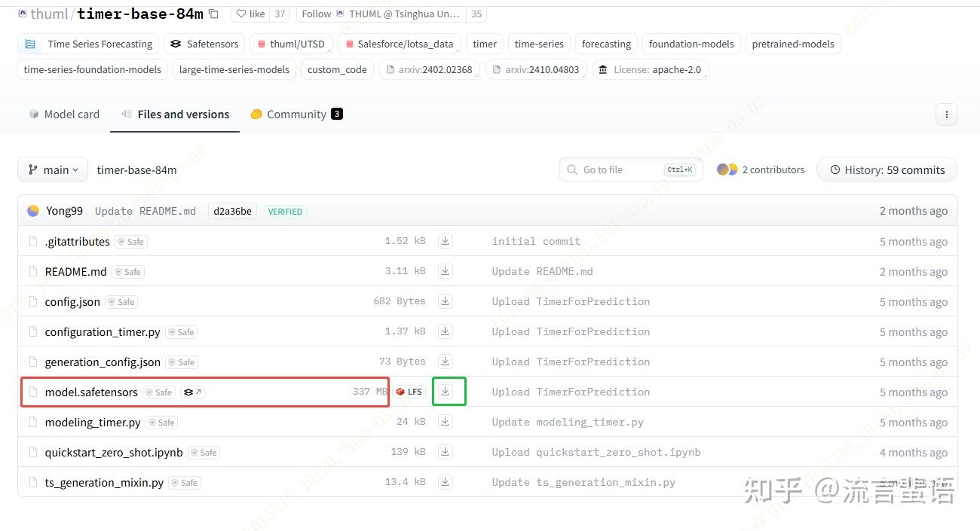The image size is (980, 531).
Task: View the History of 59 commits
Action: (x=887, y=169)
